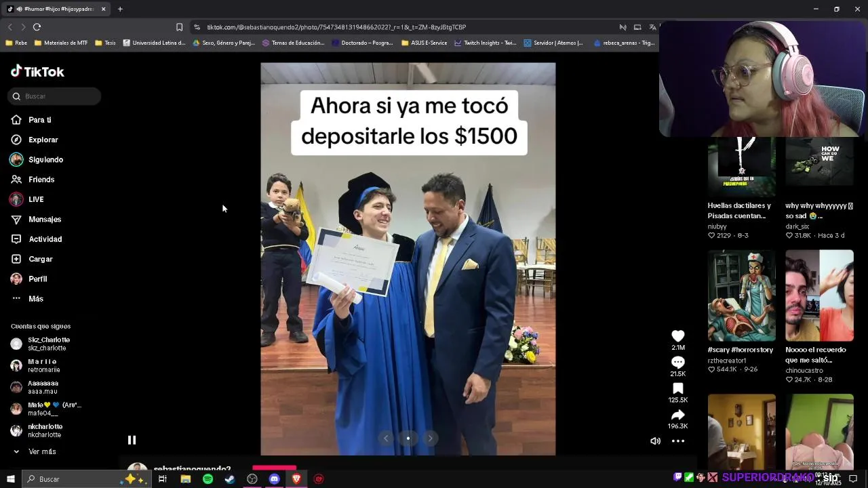868x488 pixels.
Task: Open the Twitch Insights bookmark
Action: (x=486, y=43)
